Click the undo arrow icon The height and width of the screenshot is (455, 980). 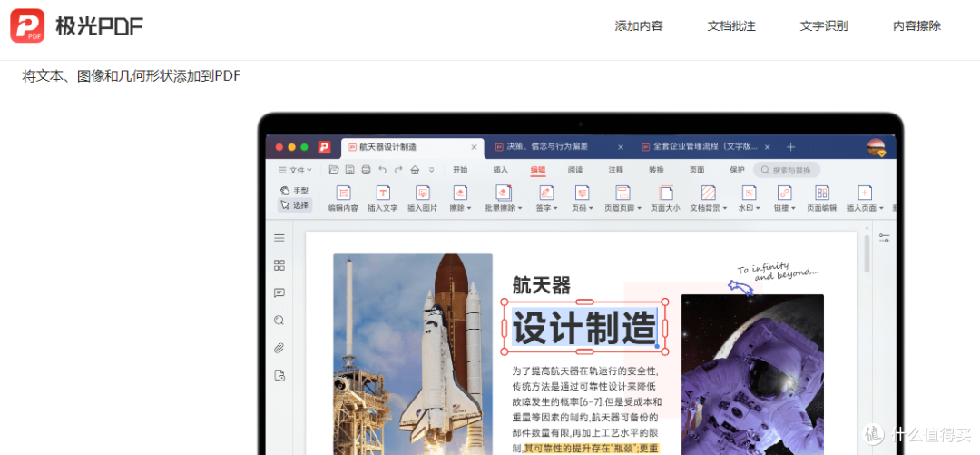coord(383,170)
